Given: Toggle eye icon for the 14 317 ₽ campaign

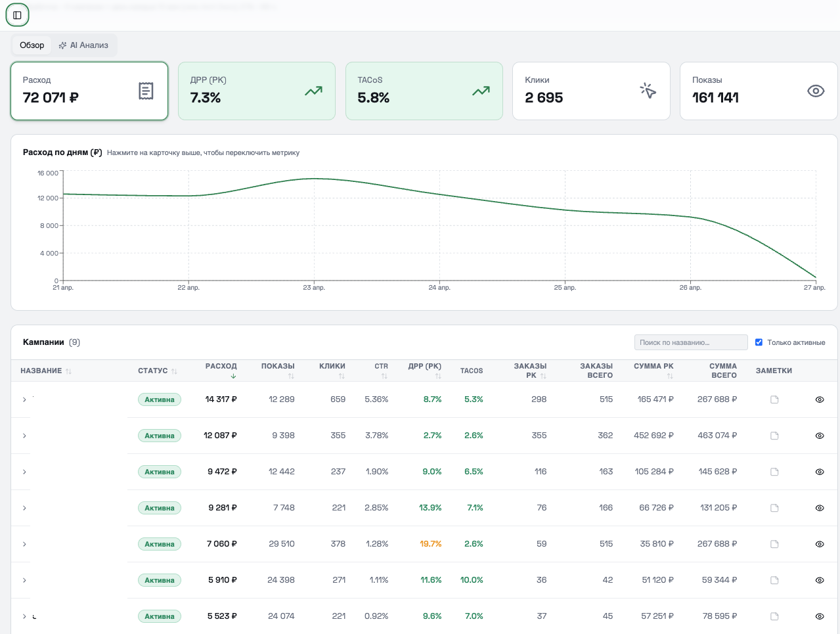Looking at the screenshot, I should (x=820, y=399).
